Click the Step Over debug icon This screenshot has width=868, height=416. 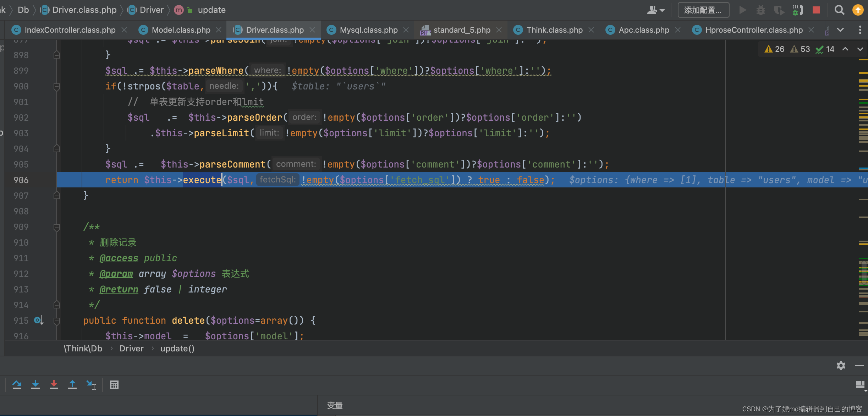17,384
